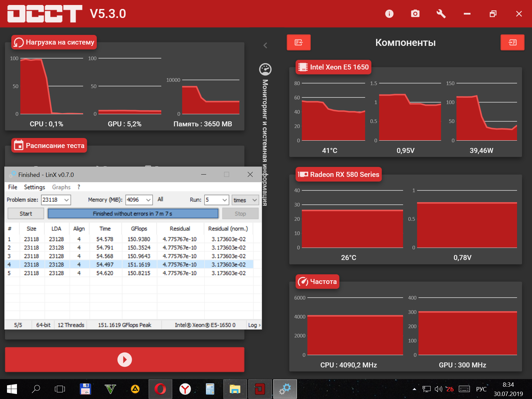Click the Нагрузка на систему header

pos(54,42)
